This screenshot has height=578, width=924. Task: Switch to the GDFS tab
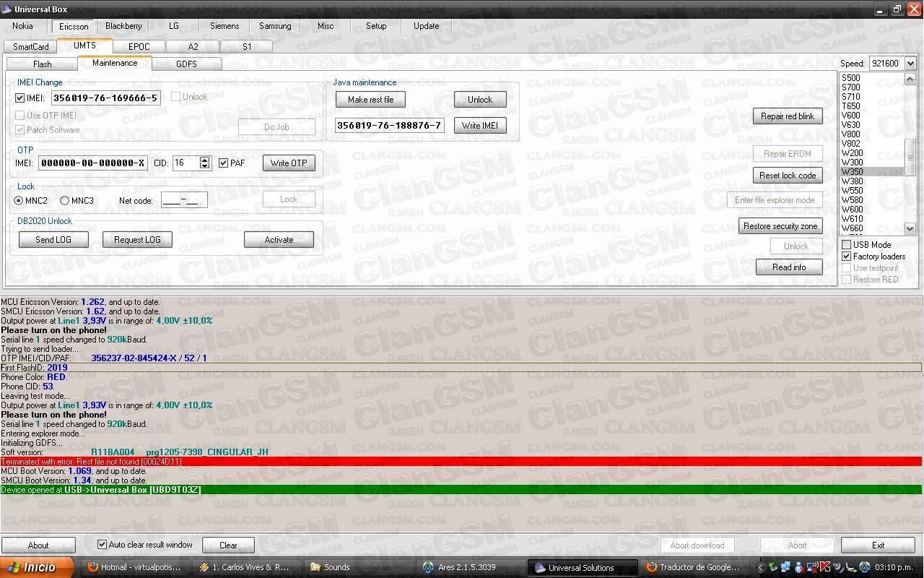(x=186, y=64)
